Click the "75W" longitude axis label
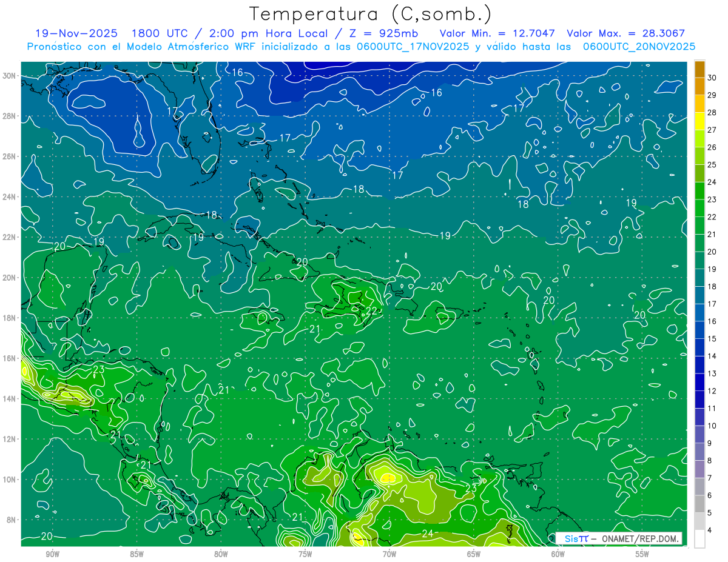 click(305, 554)
